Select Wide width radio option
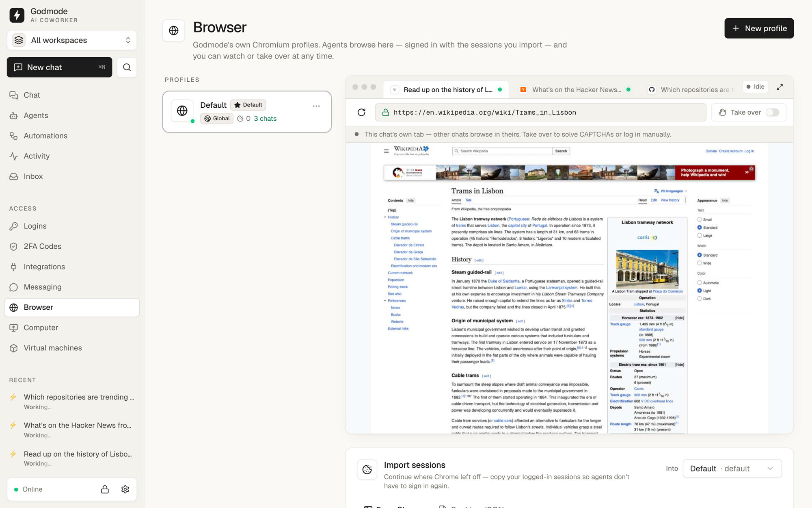The image size is (812, 508). (x=700, y=263)
